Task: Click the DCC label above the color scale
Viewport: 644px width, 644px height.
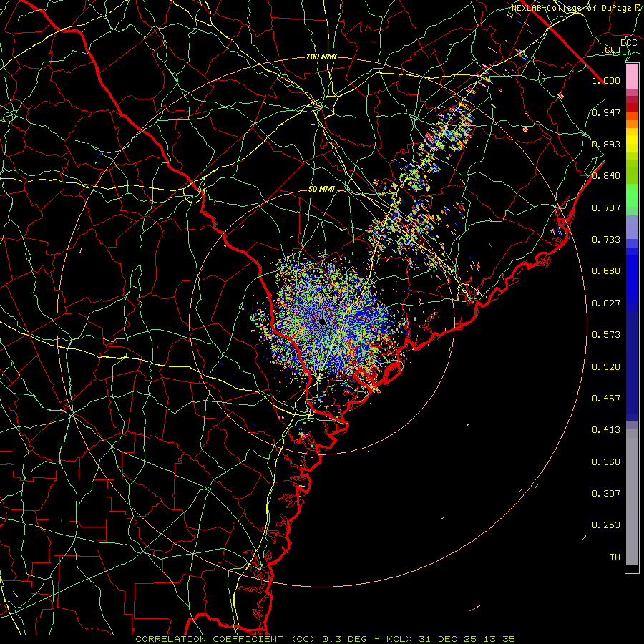Action: (628, 43)
